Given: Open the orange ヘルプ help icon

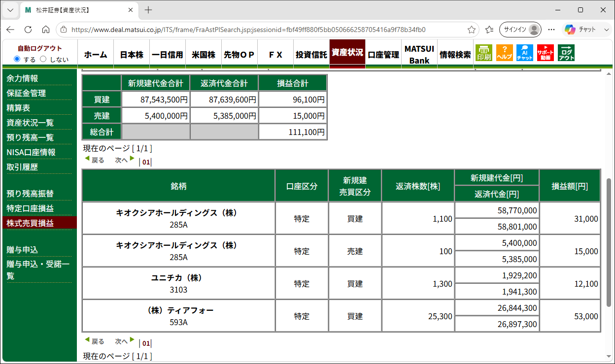Looking at the screenshot, I should coord(505,53).
